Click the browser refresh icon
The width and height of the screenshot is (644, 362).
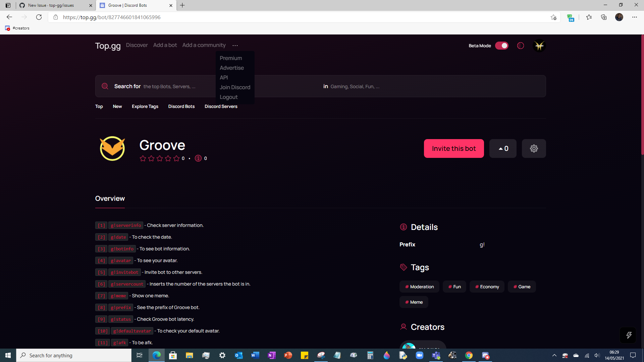tap(39, 17)
